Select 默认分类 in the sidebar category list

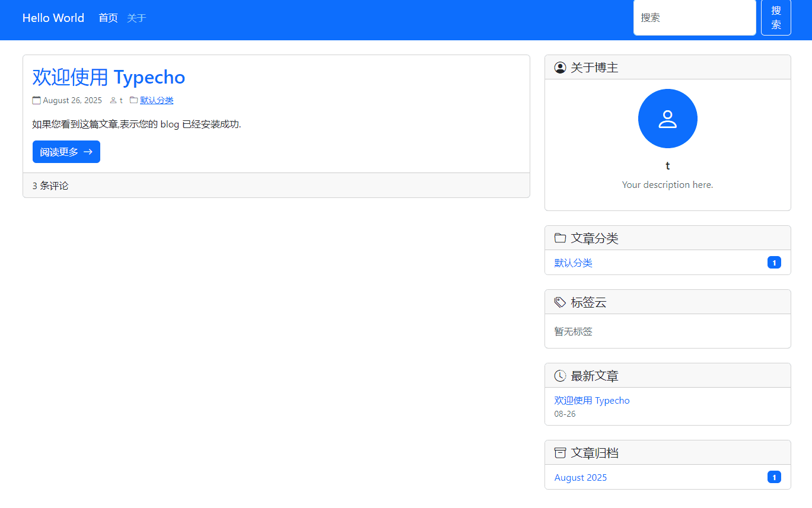coord(573,263)
